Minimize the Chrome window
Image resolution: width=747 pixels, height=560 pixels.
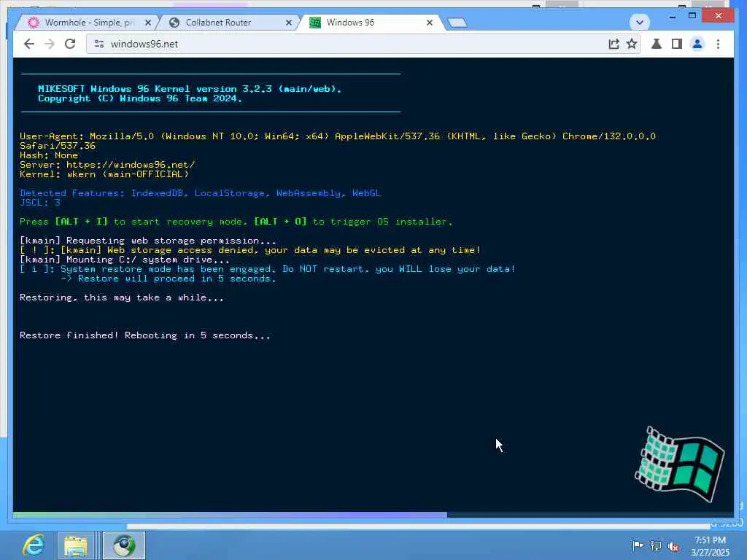pyautogui.click(x=672, y=16)
